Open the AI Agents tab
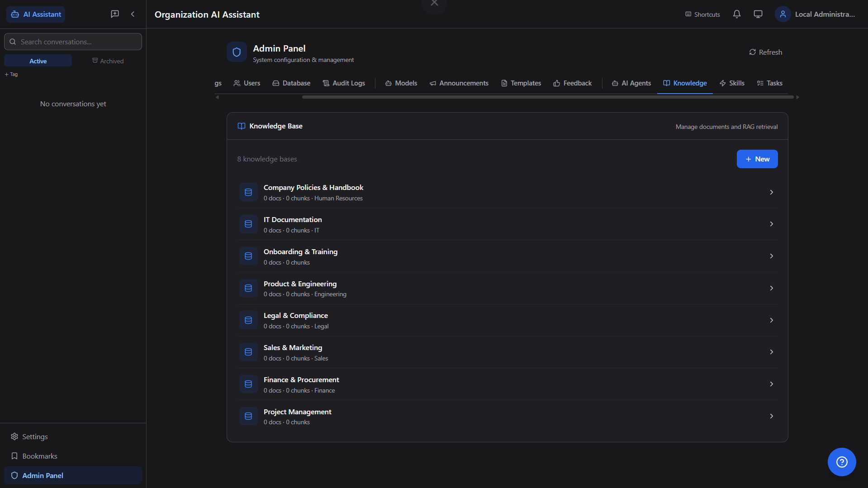This screenshot has width=868, height=488. pyautogui.click(x=631, y=83)
